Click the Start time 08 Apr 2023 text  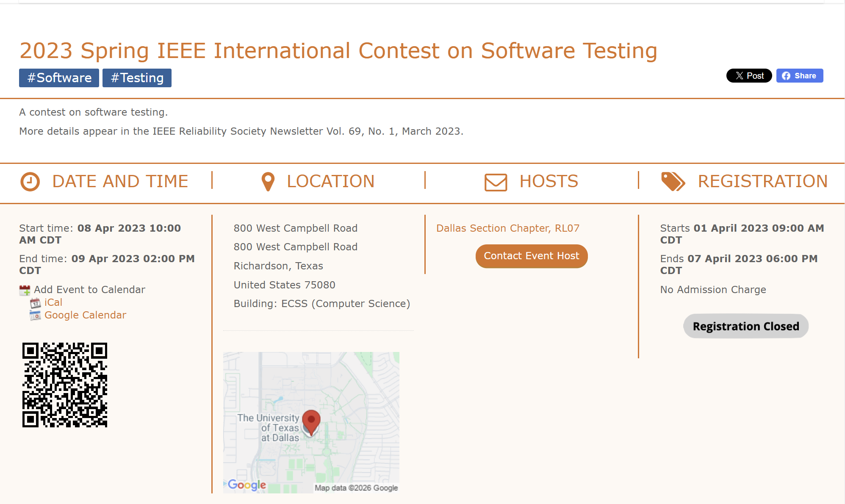100,234
